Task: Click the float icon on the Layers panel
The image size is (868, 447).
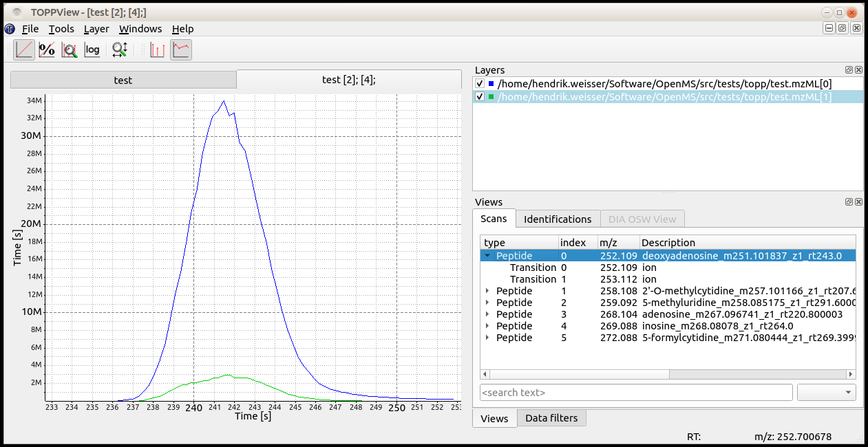Action: [848, 69]
